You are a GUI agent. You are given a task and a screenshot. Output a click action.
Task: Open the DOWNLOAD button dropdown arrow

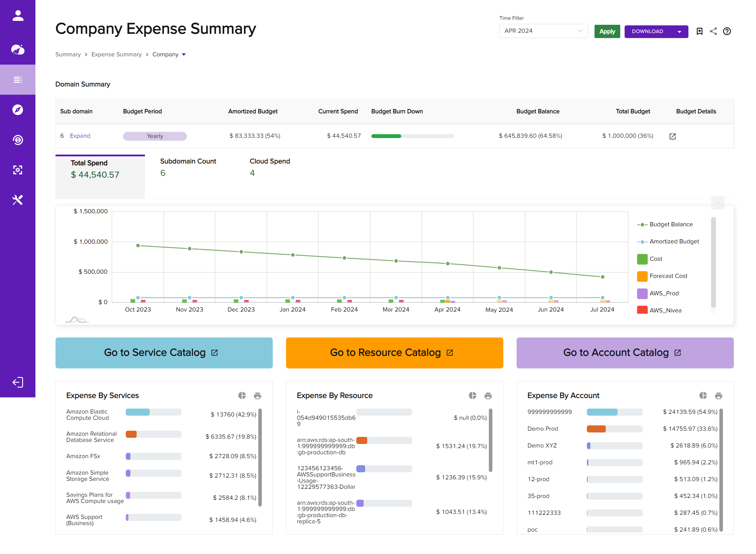pyautogui.click(x=679, y=32)
